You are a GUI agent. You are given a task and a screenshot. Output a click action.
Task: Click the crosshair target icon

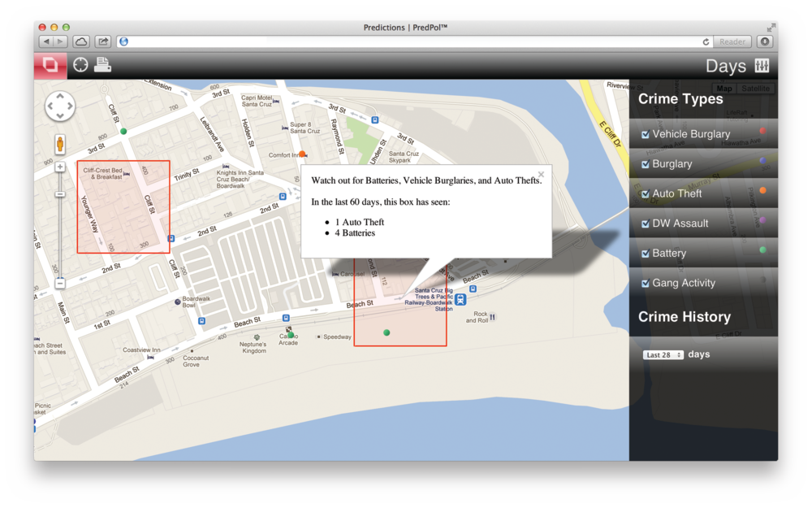click(80, 65)
